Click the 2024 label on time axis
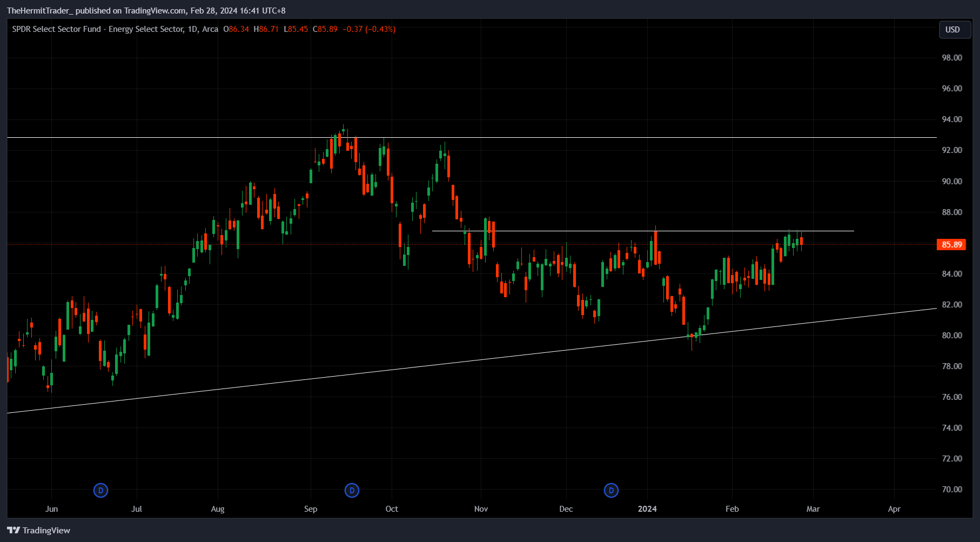This screenshot has height=542, width=980. click(647, 509)
